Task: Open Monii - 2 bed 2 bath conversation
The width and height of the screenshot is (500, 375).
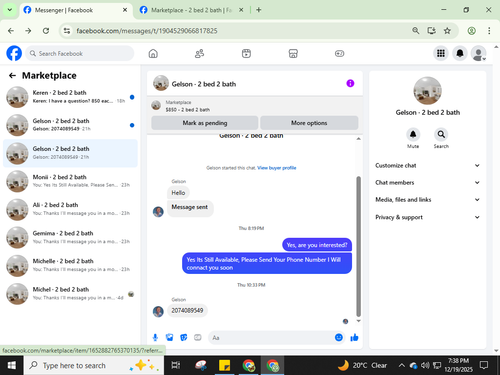Action: pos(70,181)
